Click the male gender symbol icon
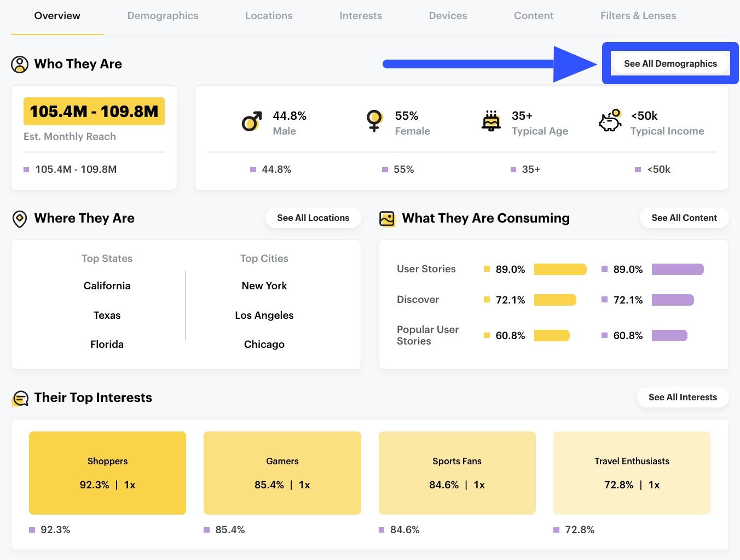This screenshot has height=560, width=740. click(251, 121)
